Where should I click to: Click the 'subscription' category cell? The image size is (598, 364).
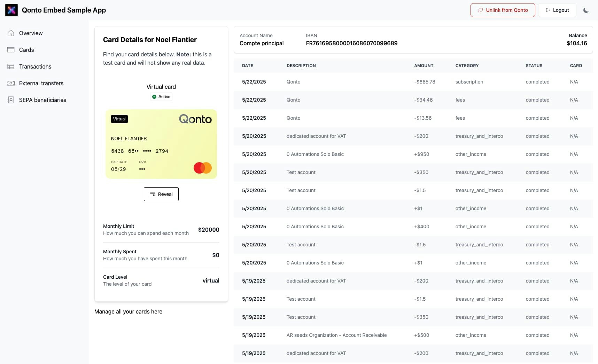(x=469, y=82)
